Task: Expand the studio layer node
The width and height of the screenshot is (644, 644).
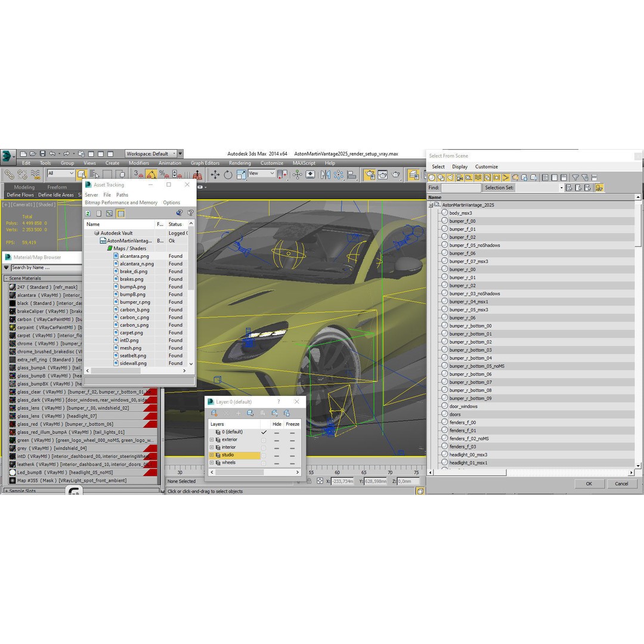Action: 212,455
